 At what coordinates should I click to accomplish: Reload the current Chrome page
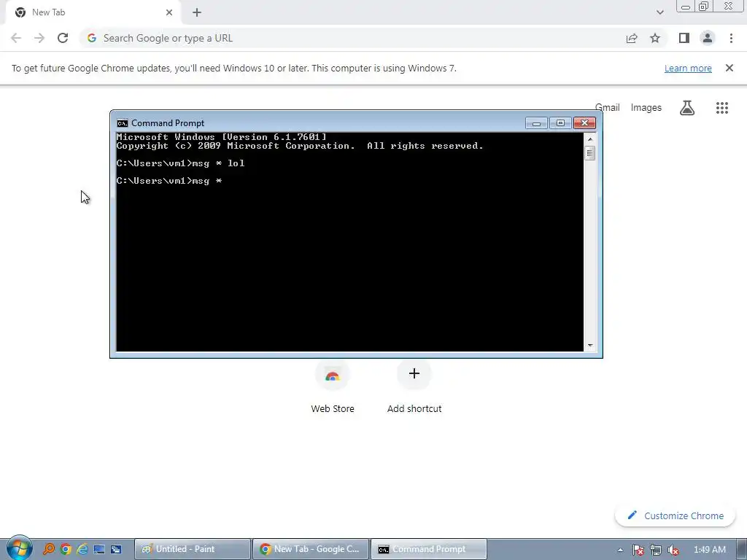(x=63, y=38)
